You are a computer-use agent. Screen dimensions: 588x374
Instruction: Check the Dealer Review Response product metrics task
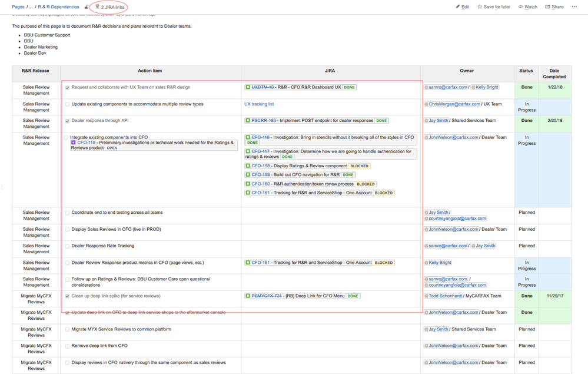click(68, 263)
